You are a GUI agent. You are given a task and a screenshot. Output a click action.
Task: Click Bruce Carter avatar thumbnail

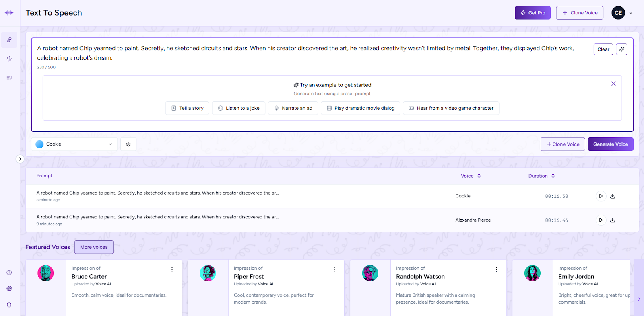[45, 273]
